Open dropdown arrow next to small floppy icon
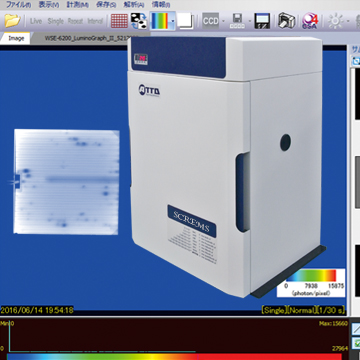The height and width of the screenshot is (360, 360). point(250,21)
